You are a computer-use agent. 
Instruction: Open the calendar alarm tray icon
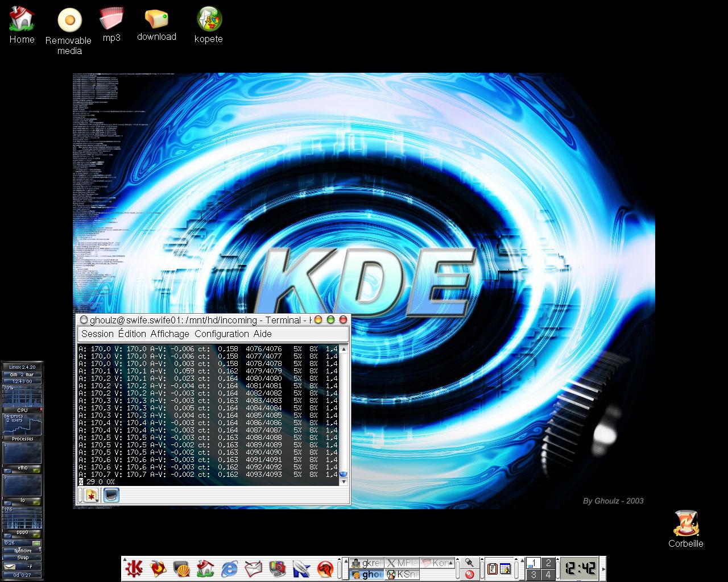pos(505,569)
